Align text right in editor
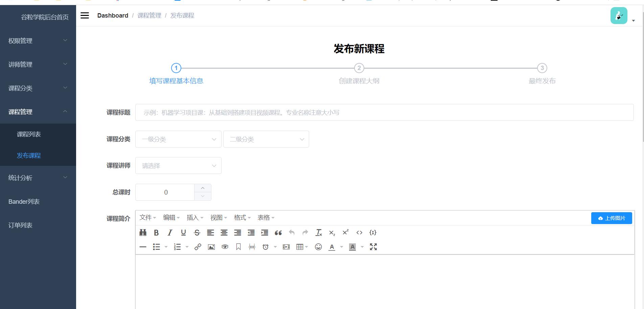The width and height of the screenshot is (644, 309). 237,233
